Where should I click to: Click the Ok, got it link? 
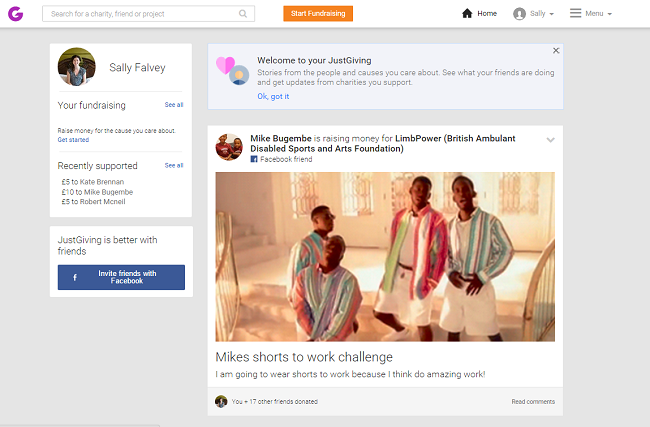[273, 96]
